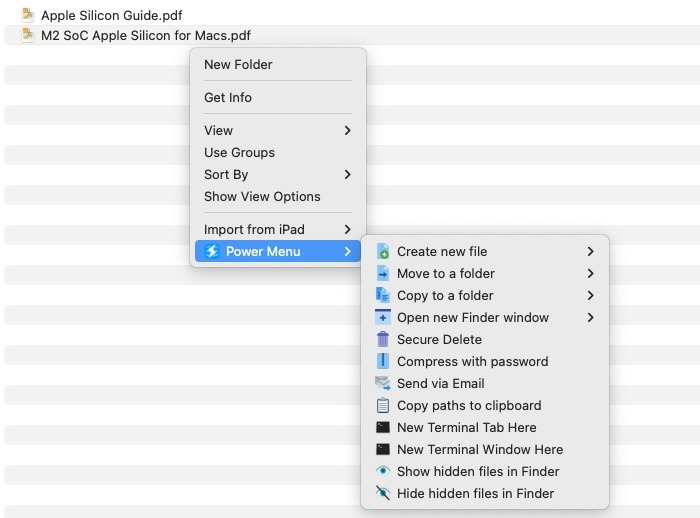Choose New Folder from the context menu
Image resolution: width=700 pixels, height=518 pixels.
point(238,64)
